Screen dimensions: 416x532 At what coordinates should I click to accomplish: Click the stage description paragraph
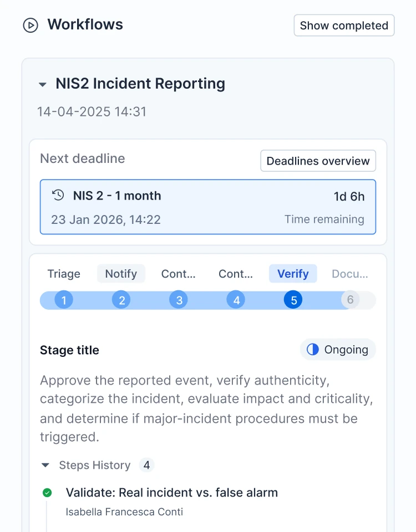pos(206,409)
